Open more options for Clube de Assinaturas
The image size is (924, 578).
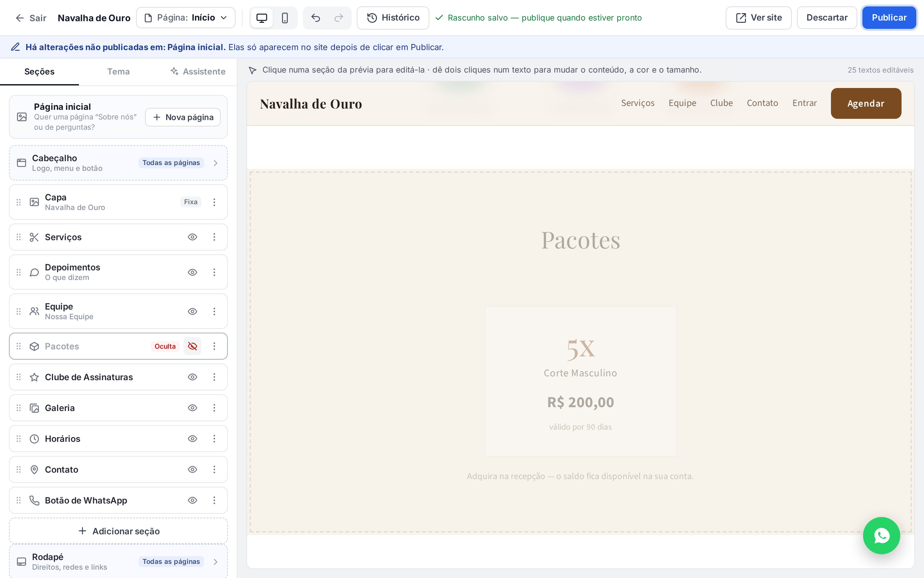click(214, 377)
